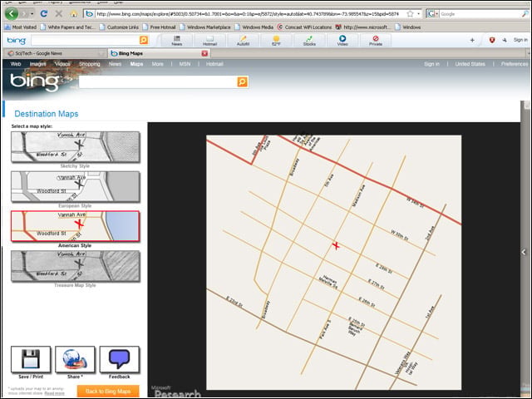
Task: Click the plus icon on Bing toolbar
Action: click(x=472, y=40)
